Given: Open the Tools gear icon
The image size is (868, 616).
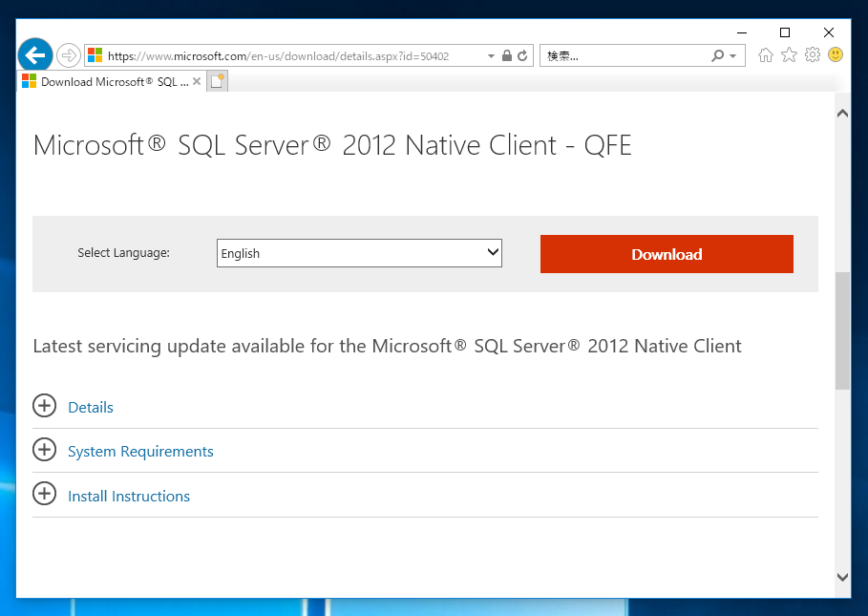Looking at the screenshot, I should click(x=812, y=54).
